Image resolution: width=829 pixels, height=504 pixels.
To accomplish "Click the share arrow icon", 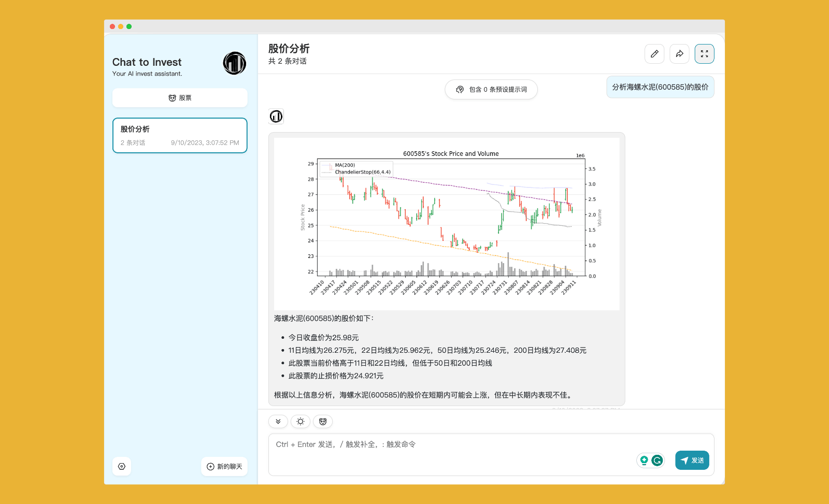I will (679, 54).
